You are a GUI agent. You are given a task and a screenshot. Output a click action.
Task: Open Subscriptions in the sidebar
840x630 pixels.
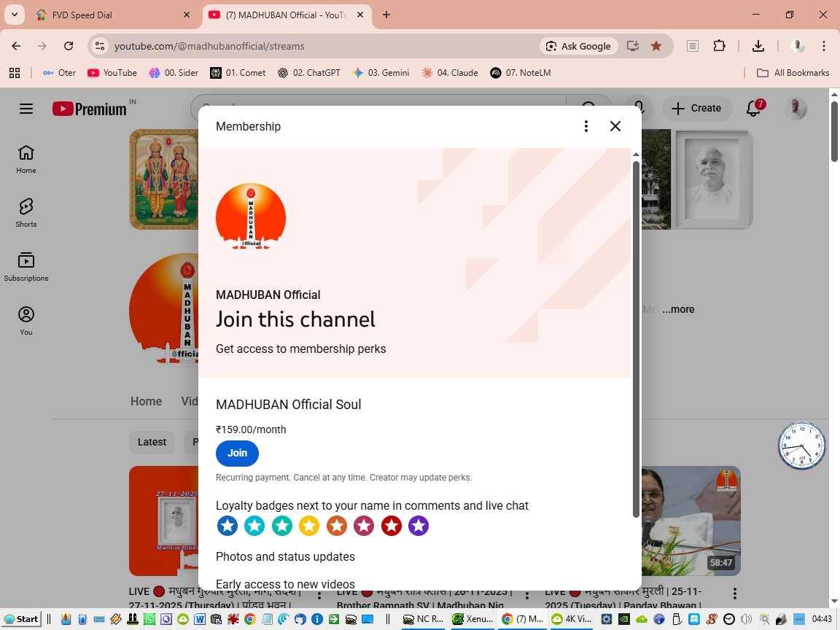point(26,266)
